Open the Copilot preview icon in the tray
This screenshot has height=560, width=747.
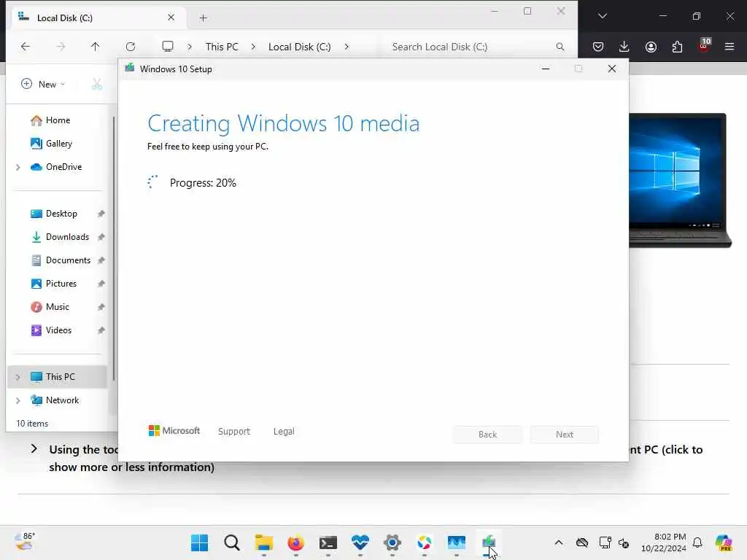point(724,542)
